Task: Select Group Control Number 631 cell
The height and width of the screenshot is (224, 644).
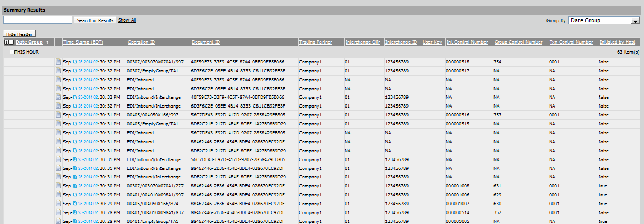Action: (497, 186)
